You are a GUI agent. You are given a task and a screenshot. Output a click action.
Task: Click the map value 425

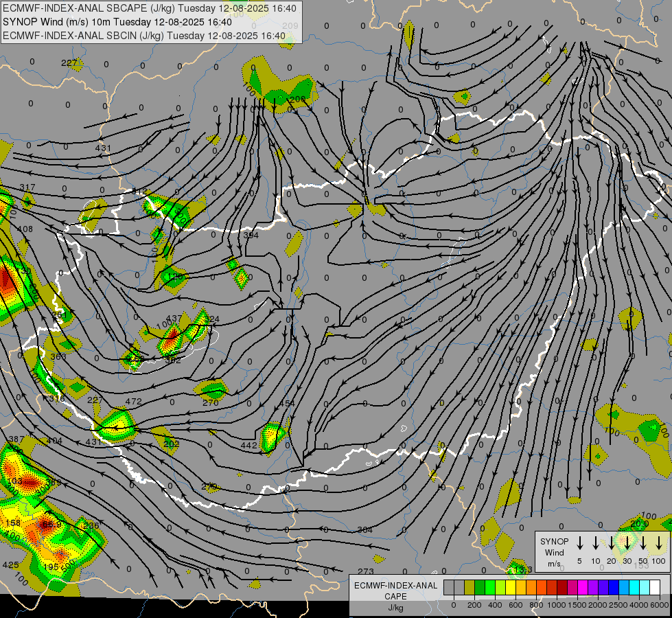pyautogui.click(x=10, y=565)
